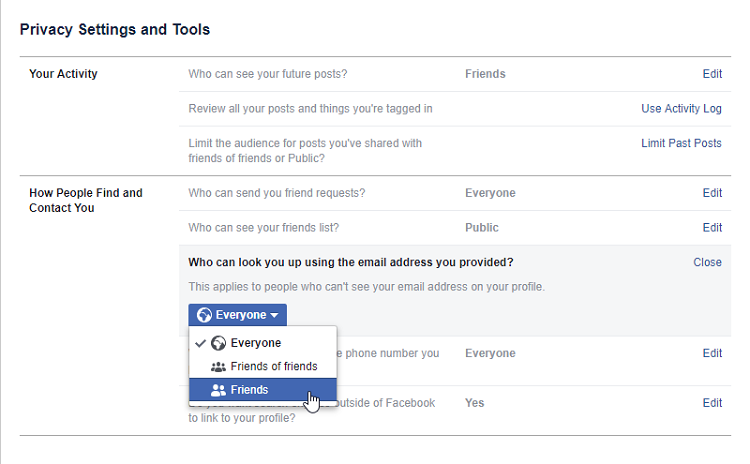
Task: Click 'Everyone' value in phone number row
Action: coord(490,353)
